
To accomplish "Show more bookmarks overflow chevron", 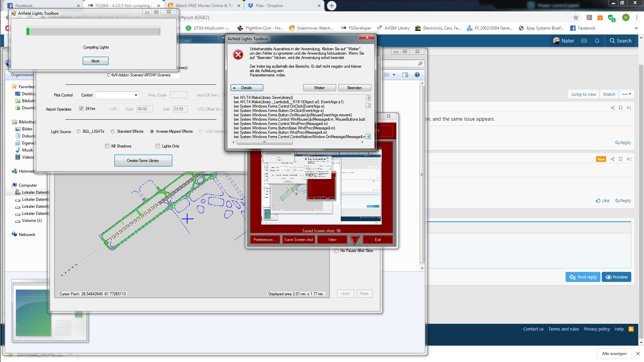I will pyautogui.click(x=636, y=28).
